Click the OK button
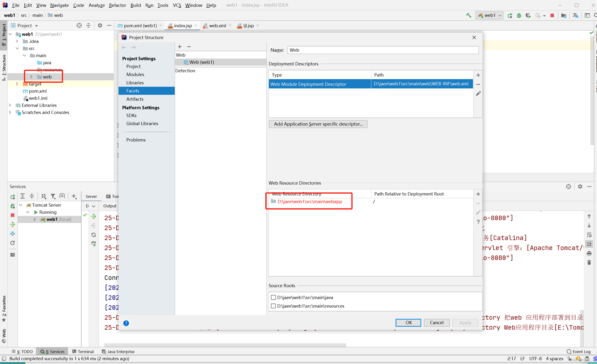 pos(408,322)
